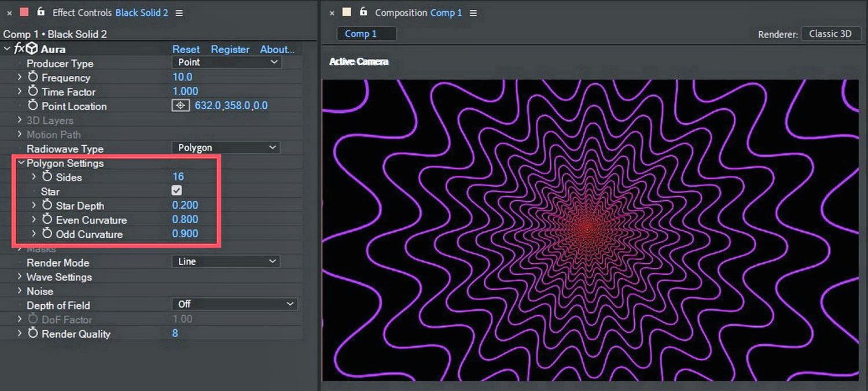Switch to the Comp 1 tab
The image size is (868, 391).
[x=366, y=34]
